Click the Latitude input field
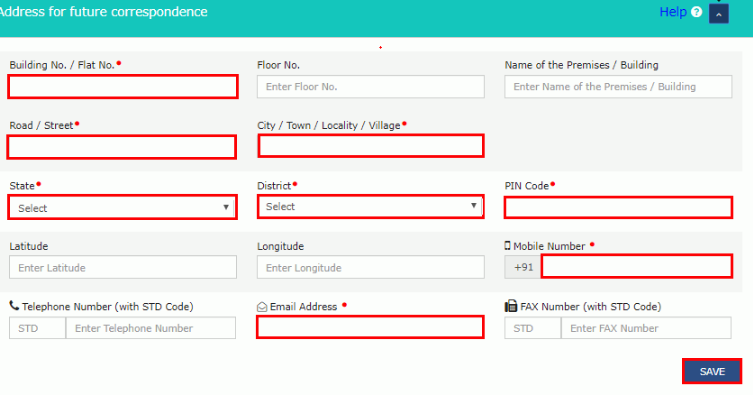 [x=123, y=267]
